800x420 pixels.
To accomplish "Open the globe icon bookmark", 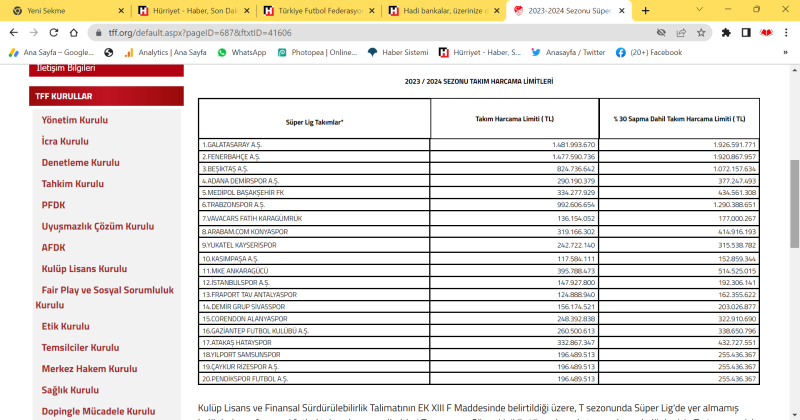I will [108, 53].
